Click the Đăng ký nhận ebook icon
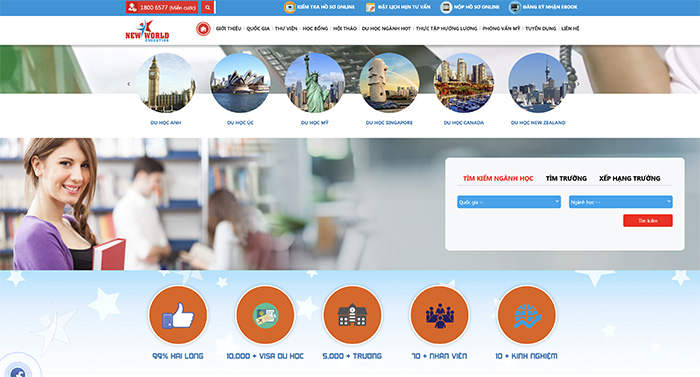The height and width of the screenshot is (377, 700). click(515, 7)
